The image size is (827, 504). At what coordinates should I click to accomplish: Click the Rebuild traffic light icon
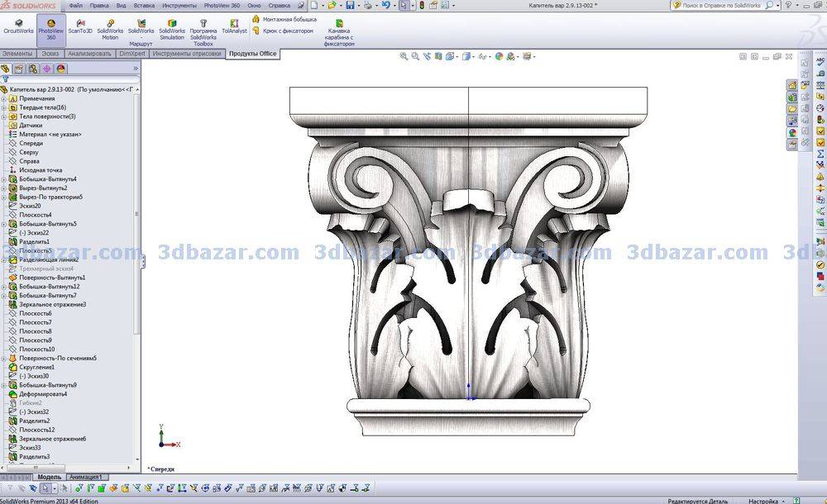[x=422, y=6]
